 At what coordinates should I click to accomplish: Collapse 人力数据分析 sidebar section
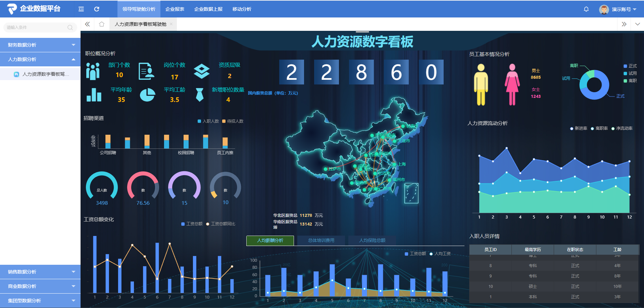pos(40,59)
